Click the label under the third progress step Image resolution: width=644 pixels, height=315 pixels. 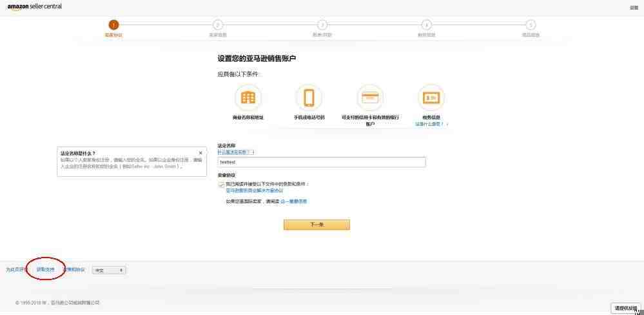pos(322,35)
